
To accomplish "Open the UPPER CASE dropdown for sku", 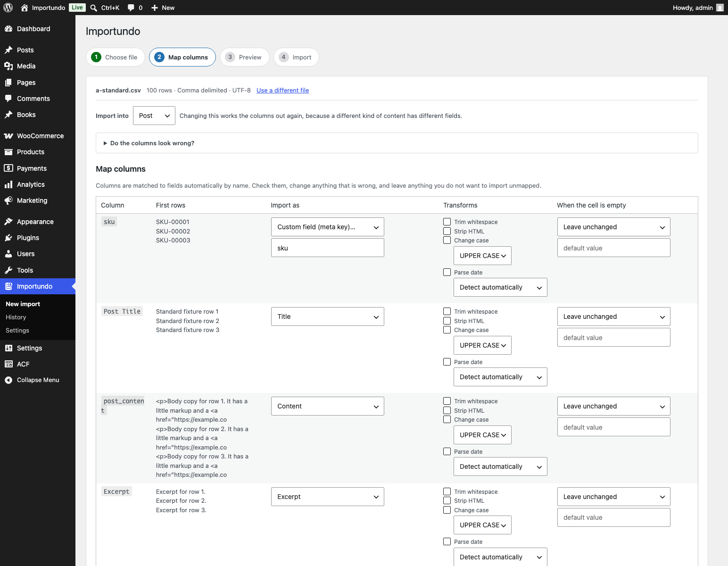I will click(482, 256).
